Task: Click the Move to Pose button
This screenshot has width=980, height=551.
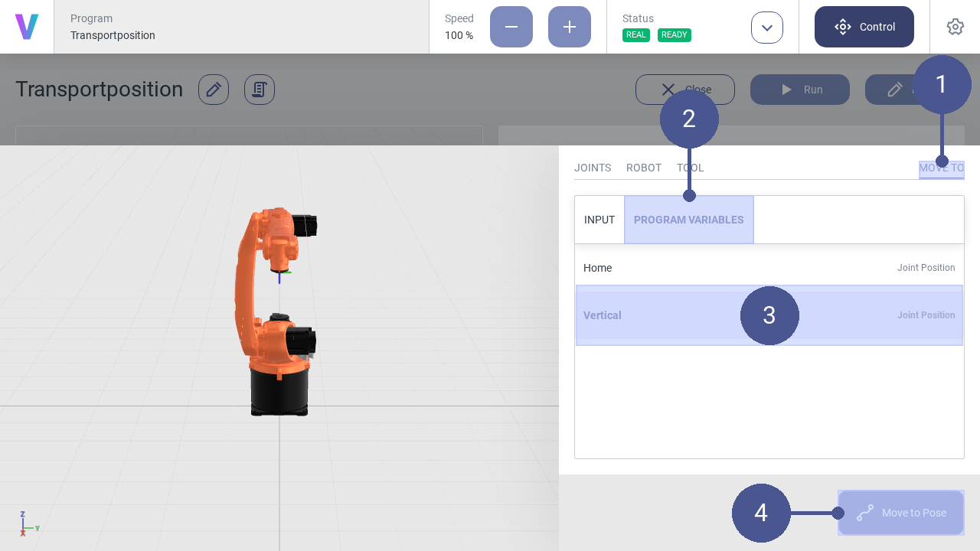Action: [x=900, y=513]
